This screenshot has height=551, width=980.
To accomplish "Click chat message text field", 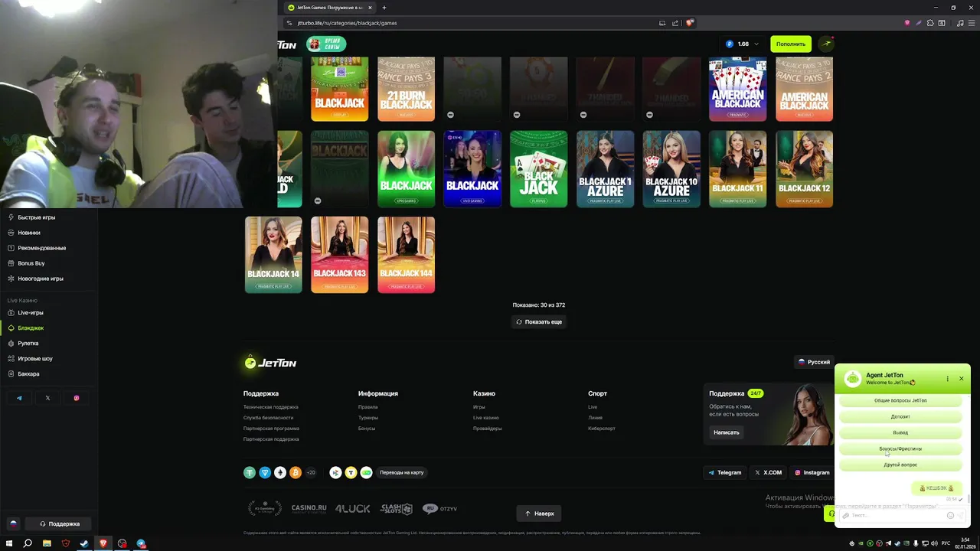I will click(x=897, y=516).
